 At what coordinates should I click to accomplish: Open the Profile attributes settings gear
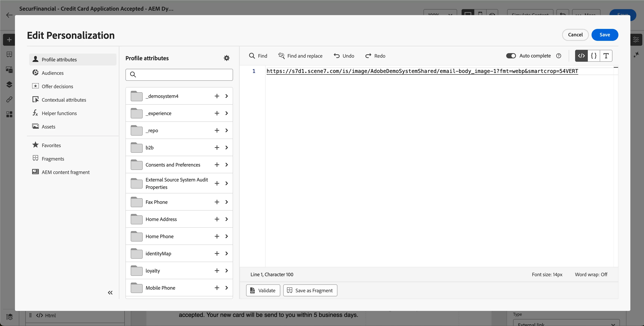tap(226, 58)
